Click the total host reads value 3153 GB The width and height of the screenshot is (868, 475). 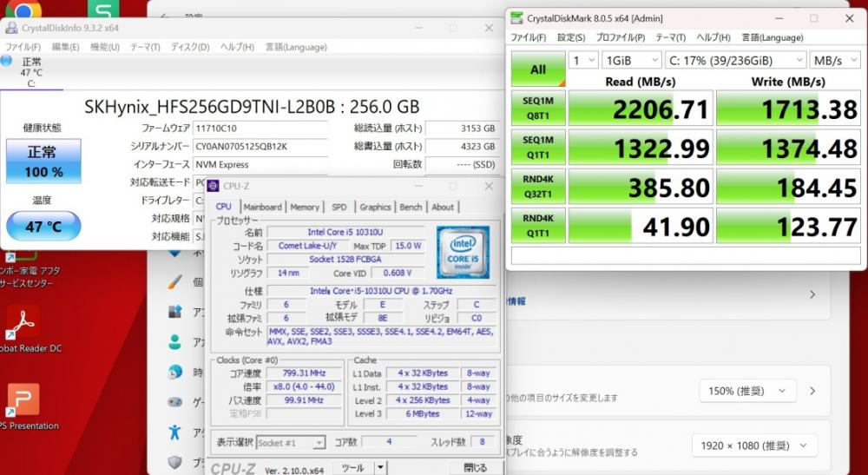(463, 129)
